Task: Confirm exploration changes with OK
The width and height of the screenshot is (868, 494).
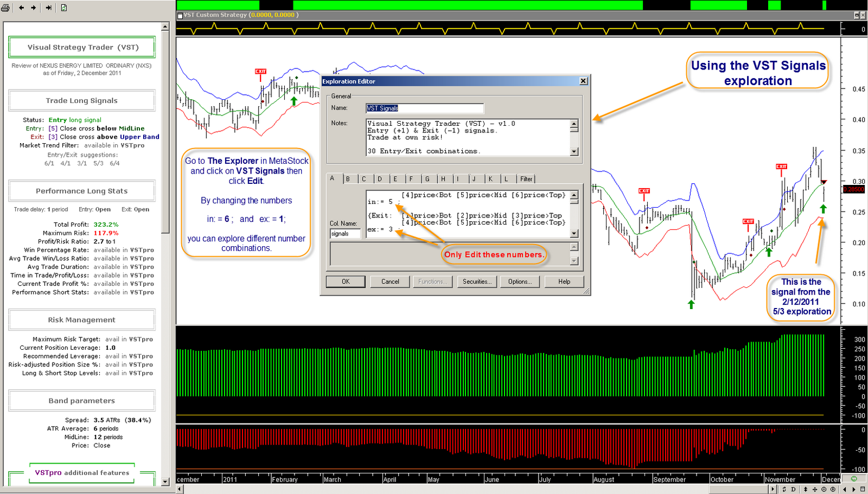Action: [346, 281]
